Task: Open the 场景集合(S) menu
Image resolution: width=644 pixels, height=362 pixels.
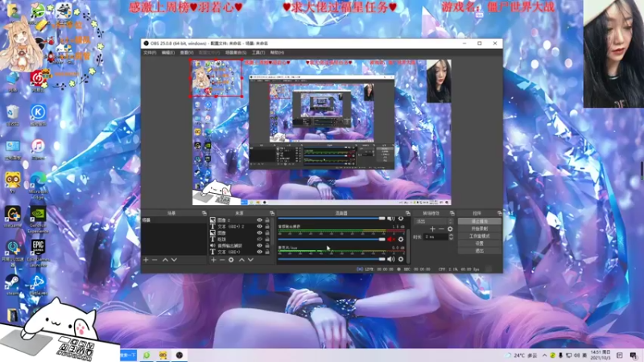Action: point(236,52)
